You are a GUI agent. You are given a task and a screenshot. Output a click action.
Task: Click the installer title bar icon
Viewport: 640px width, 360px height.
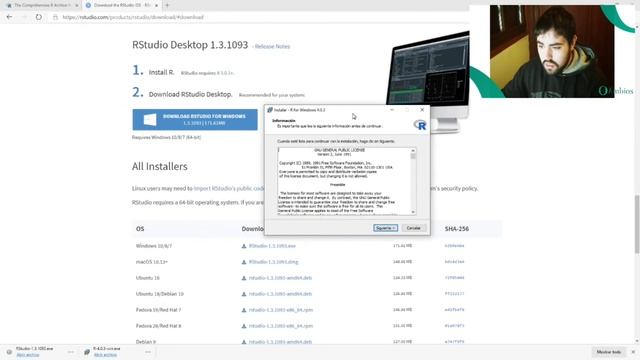click(x=270, y=110)
